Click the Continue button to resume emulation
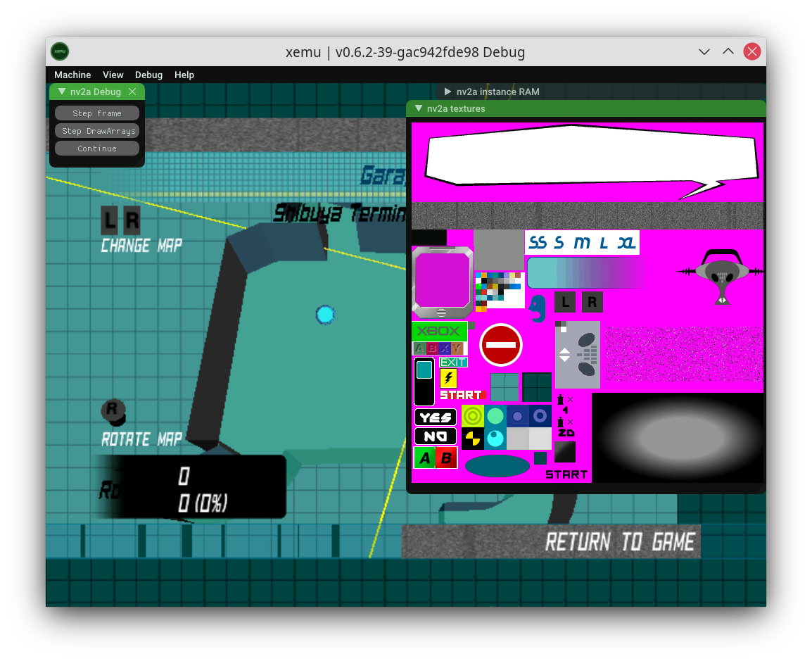 click(96, 148)
